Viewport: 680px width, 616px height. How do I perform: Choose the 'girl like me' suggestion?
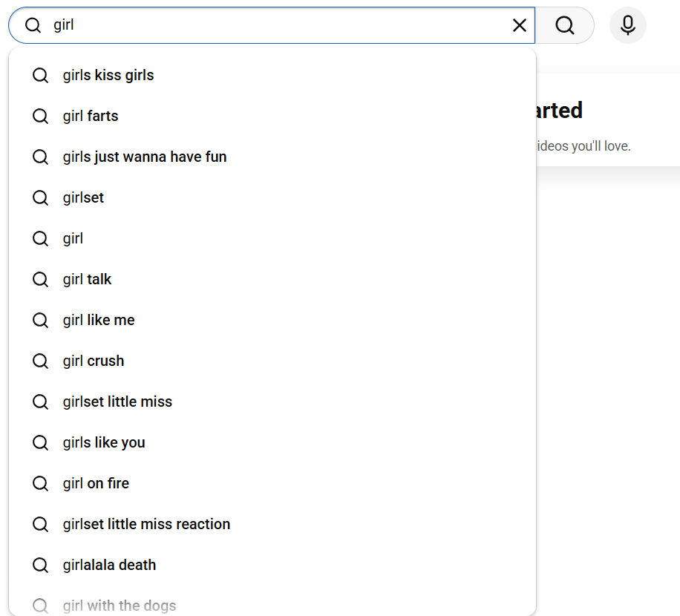click(99, 321)
